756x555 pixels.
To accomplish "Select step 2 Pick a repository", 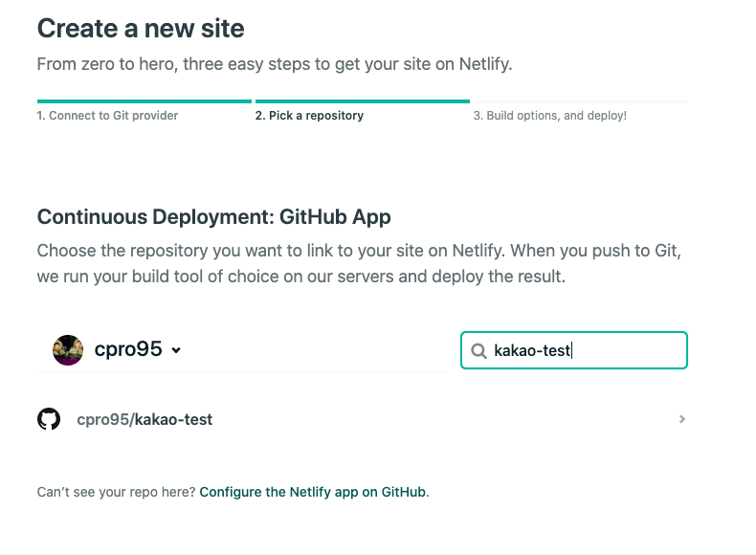I will tap(309, 116).
